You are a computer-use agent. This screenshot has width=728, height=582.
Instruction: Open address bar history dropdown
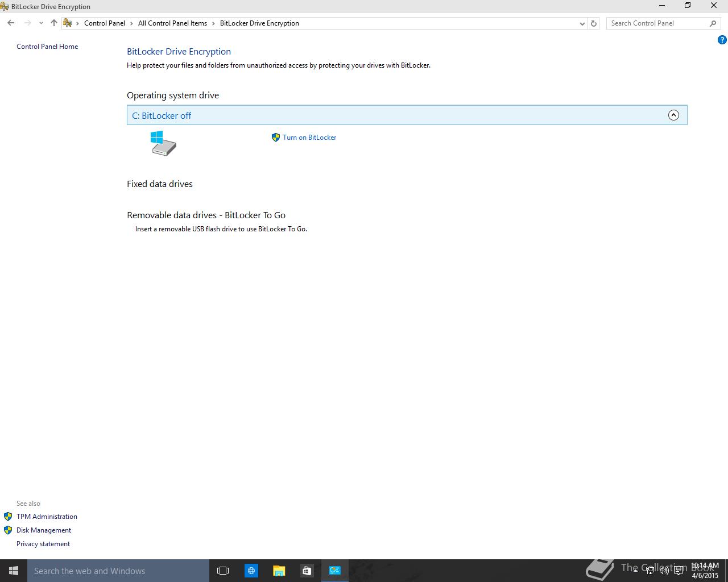[x=582, y=23]
